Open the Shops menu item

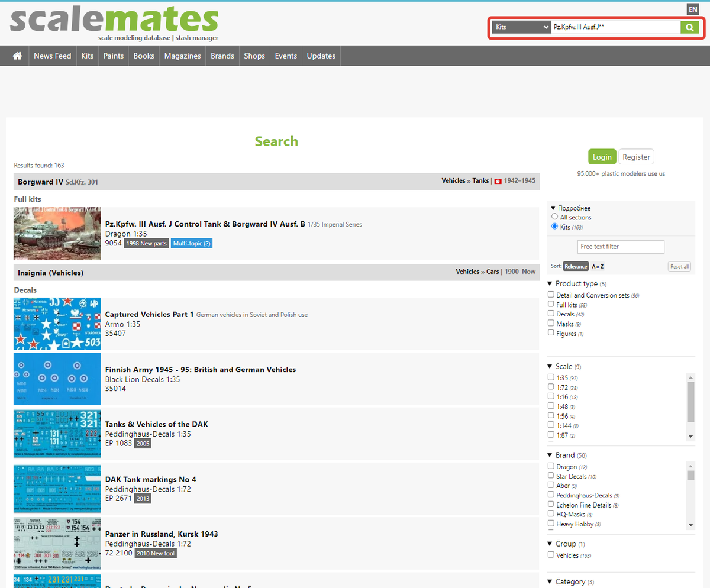(x=254, y=56)
